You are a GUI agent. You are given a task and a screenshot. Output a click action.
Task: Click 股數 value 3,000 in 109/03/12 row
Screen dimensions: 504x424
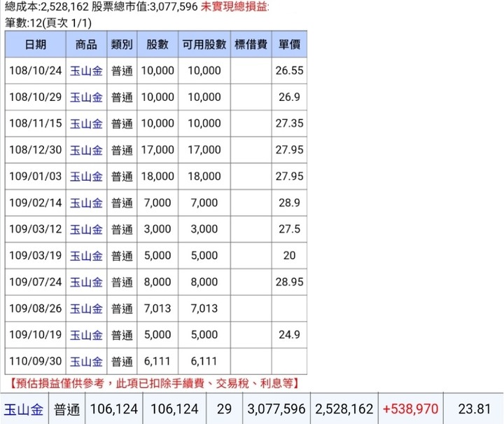(x=157, y=229)
